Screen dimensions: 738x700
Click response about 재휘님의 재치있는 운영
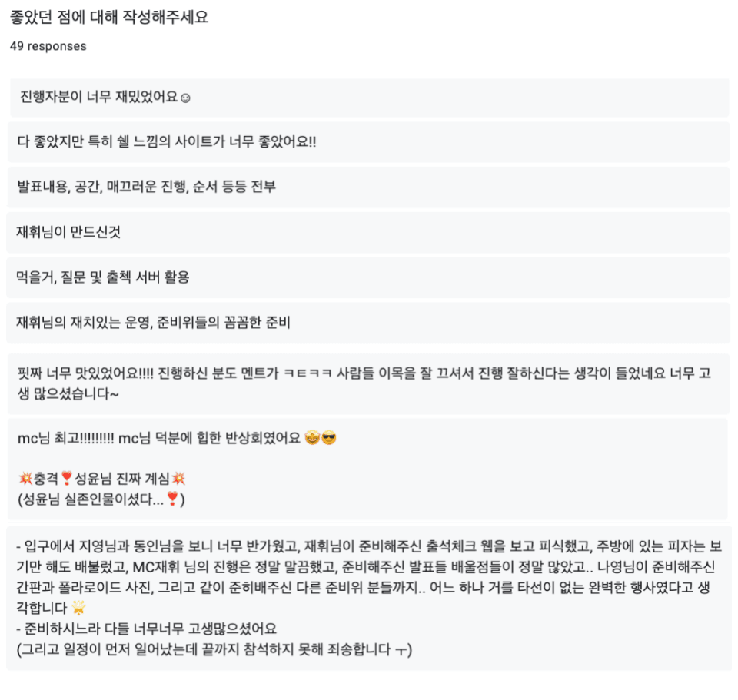click(368, 323)
